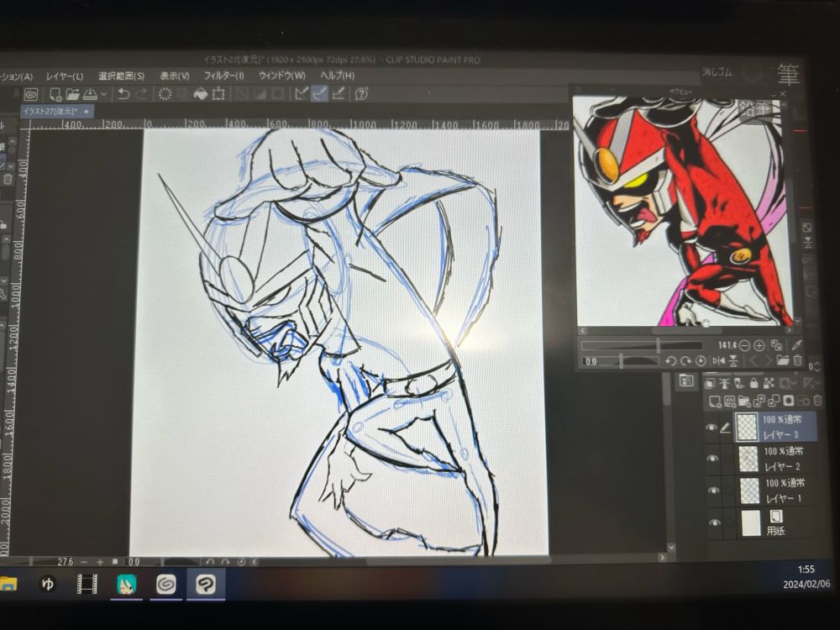Click the Save icon in the toolbar

click(90, 94)
